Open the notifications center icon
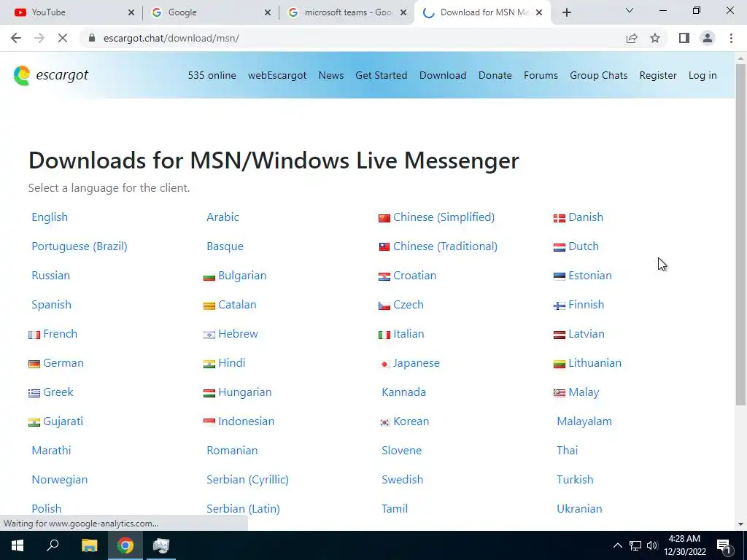 click(724, 545)
